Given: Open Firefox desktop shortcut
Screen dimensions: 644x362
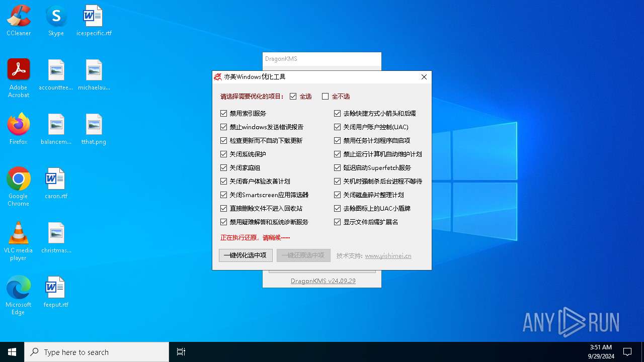Looking at the screenshot, I should tap(19, 129).
